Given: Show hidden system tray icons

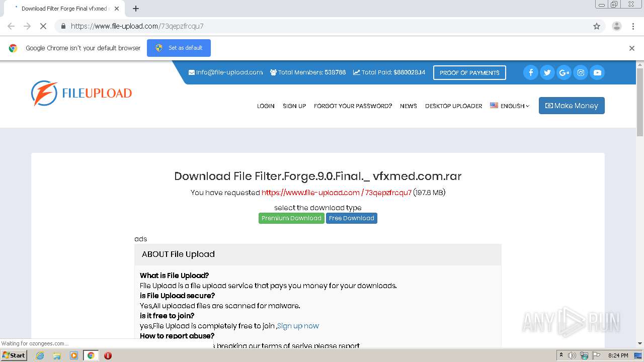Looking at the screenshot, I should click(x=561, y=355).
